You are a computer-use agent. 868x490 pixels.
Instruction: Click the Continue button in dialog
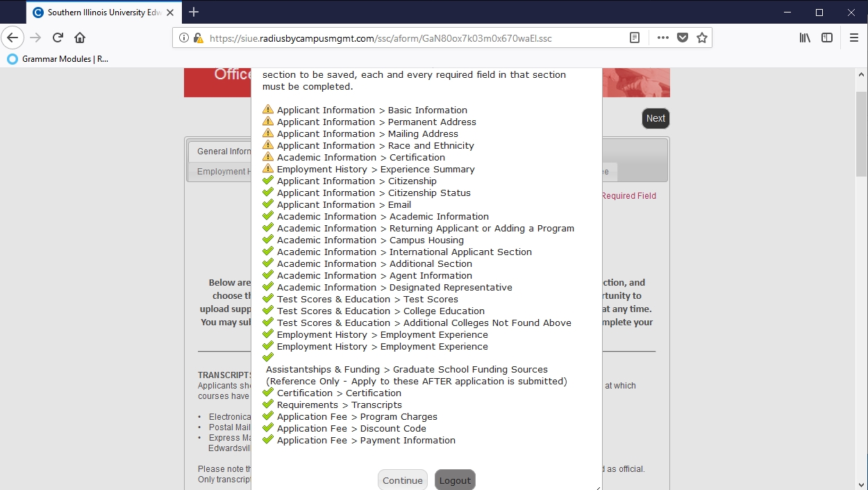click(402, 480)
